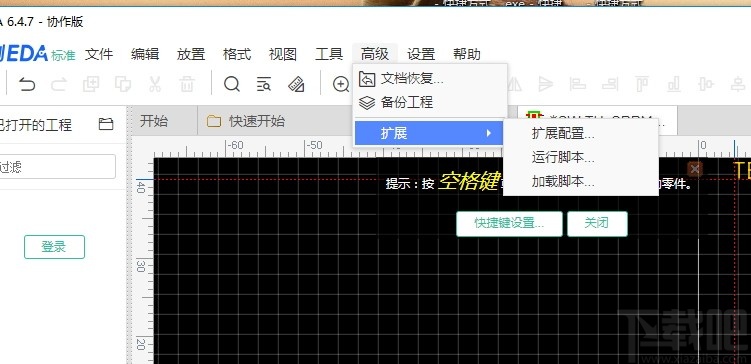Click the flip horizontal icon

point(515,85)
